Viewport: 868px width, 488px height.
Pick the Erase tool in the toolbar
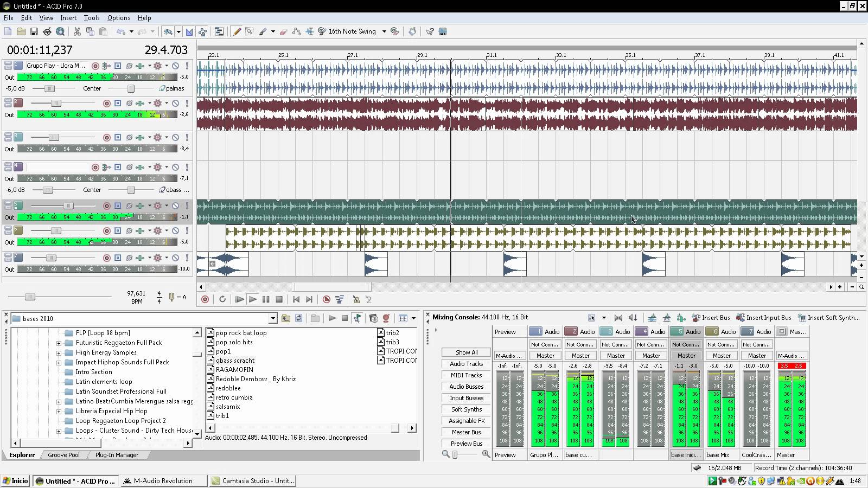(283, 32)
